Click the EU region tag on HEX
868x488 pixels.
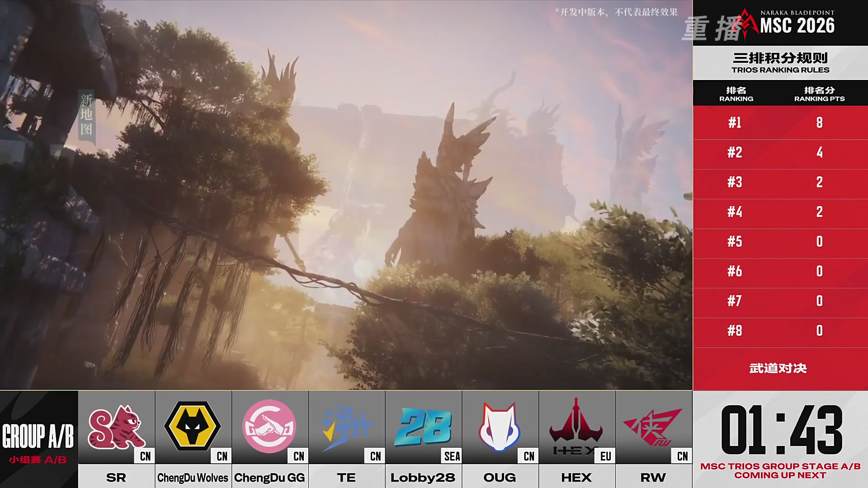click(x=605, y=456)
